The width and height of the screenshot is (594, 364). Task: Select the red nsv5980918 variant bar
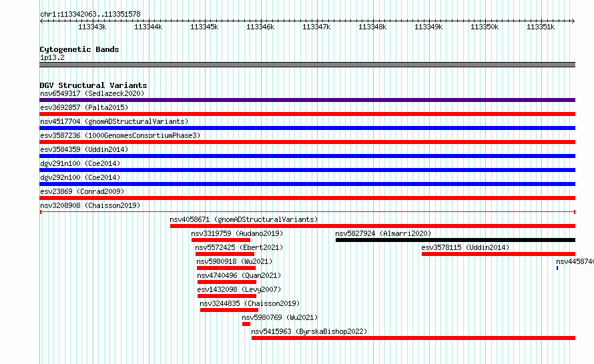point(226,268)
